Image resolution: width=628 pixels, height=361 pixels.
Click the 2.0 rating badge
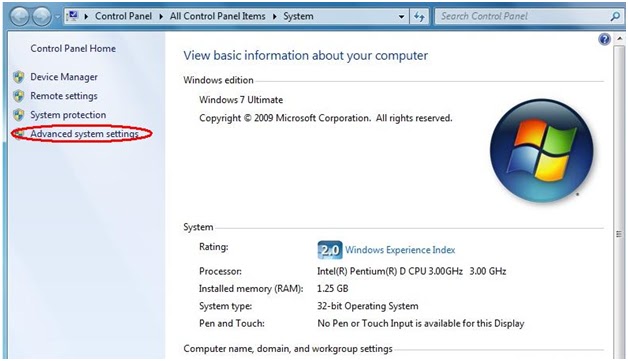pos(330,250)
